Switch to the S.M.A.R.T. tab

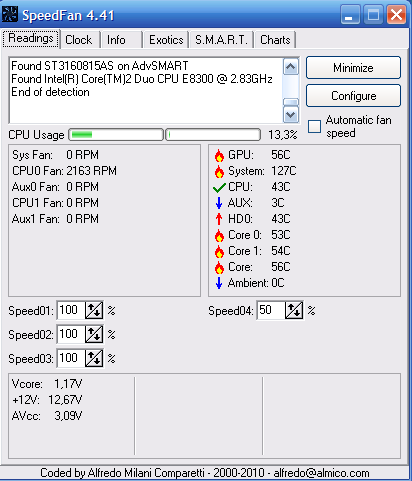coord(221,40)
